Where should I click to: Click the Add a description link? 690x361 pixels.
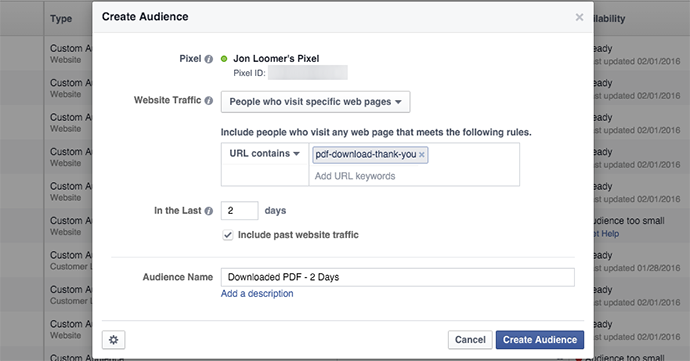(x=257, y=294)
